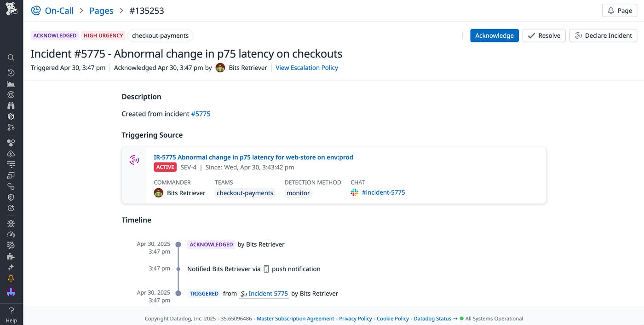This screenshot has height=325, width=644.
Task: Expand the On-Call breadcrumb chevron
Action: click(x=81, y=11)
